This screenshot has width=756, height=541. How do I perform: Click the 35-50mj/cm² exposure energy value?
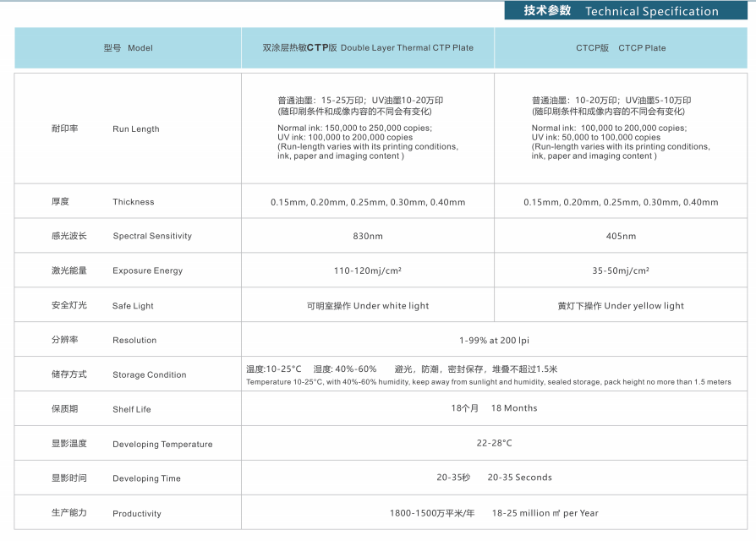(x=621, y=271)
